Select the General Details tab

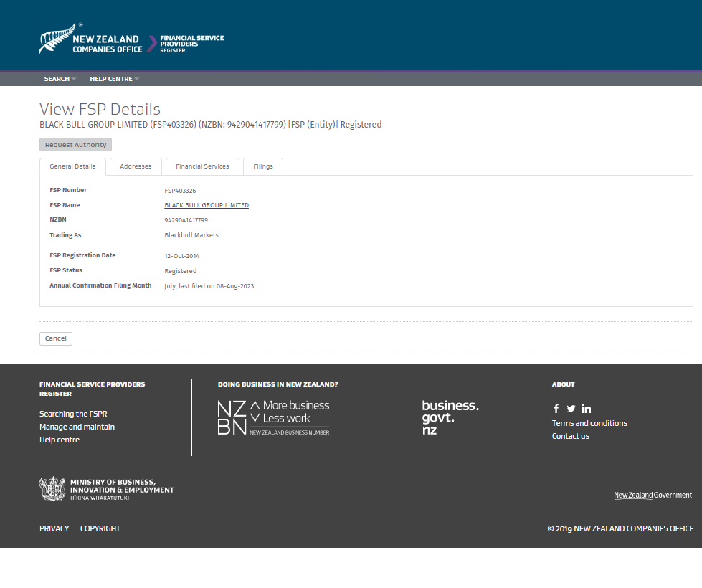pos(72,166)
